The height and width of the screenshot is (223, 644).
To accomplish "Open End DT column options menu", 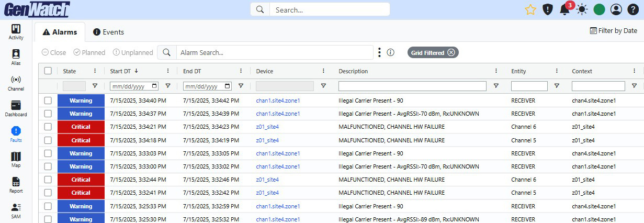I will click(x=241, y=71).
